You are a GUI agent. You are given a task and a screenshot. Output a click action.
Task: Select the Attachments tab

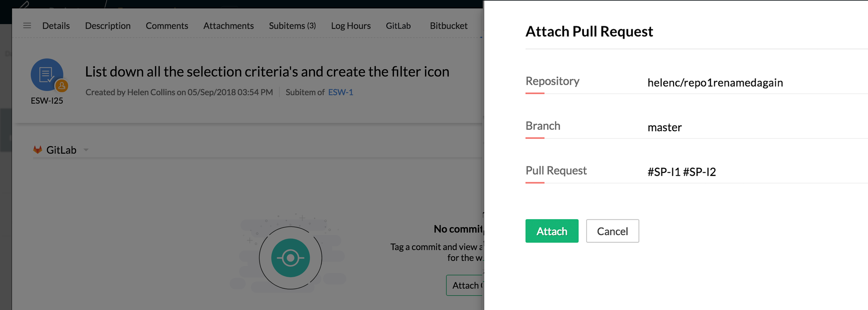[x=228, y=26]
